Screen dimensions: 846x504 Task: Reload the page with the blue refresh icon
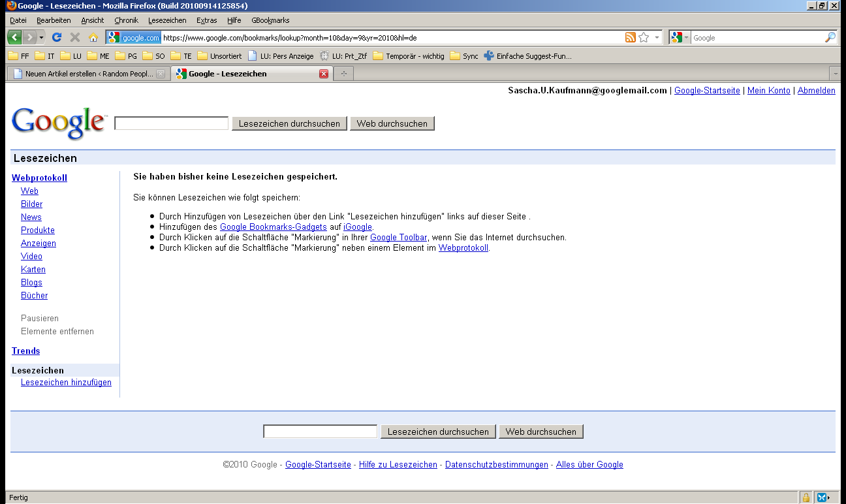[x=57, y=37]
